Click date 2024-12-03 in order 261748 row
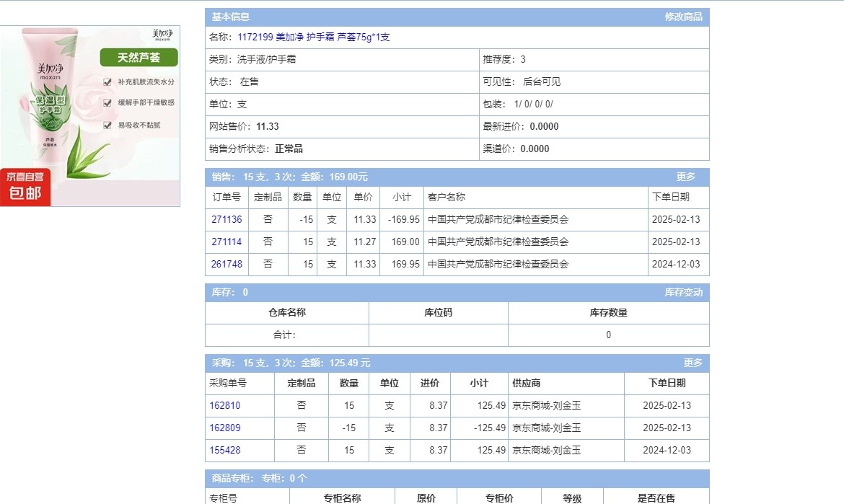 (x=676, y=264)
